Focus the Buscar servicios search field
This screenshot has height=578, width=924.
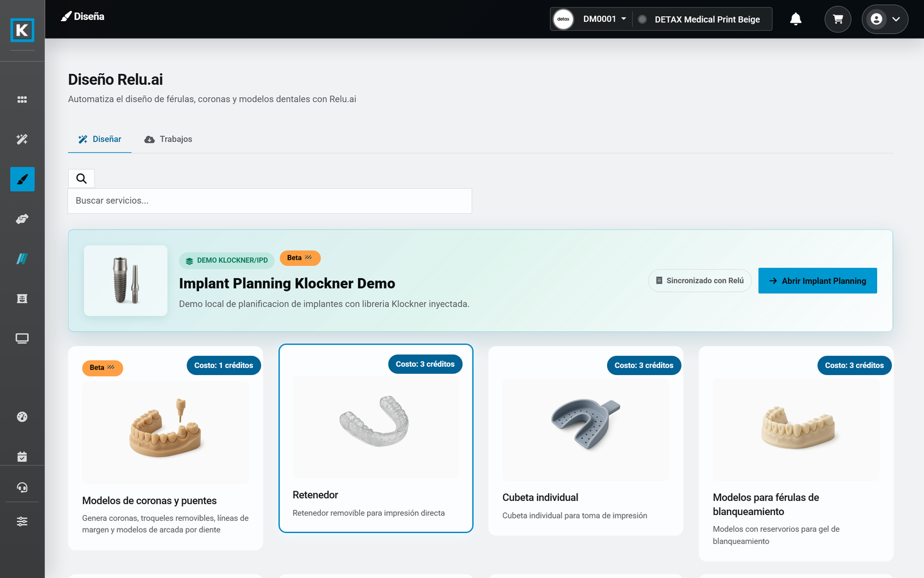(270, 201)
